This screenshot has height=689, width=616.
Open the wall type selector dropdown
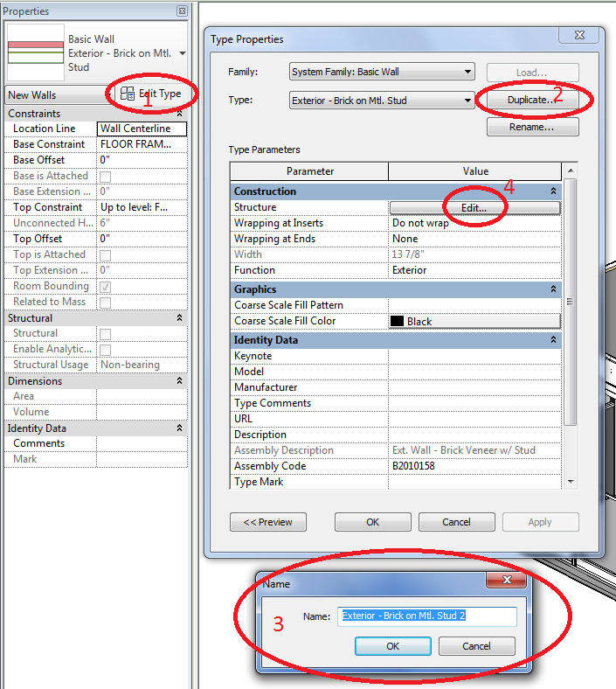183,53
